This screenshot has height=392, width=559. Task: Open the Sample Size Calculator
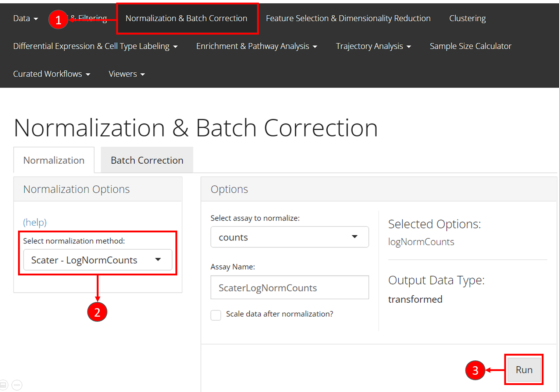[x=470, y=46]
